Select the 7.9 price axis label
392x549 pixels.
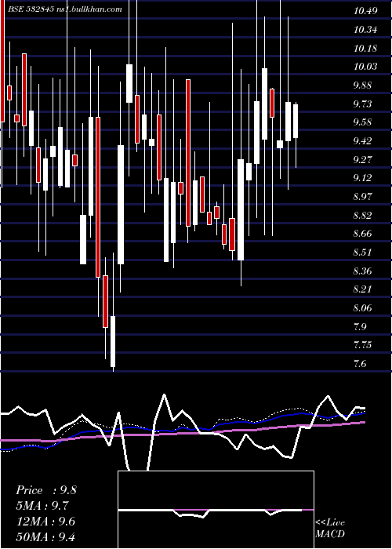[x=361, y=327]
